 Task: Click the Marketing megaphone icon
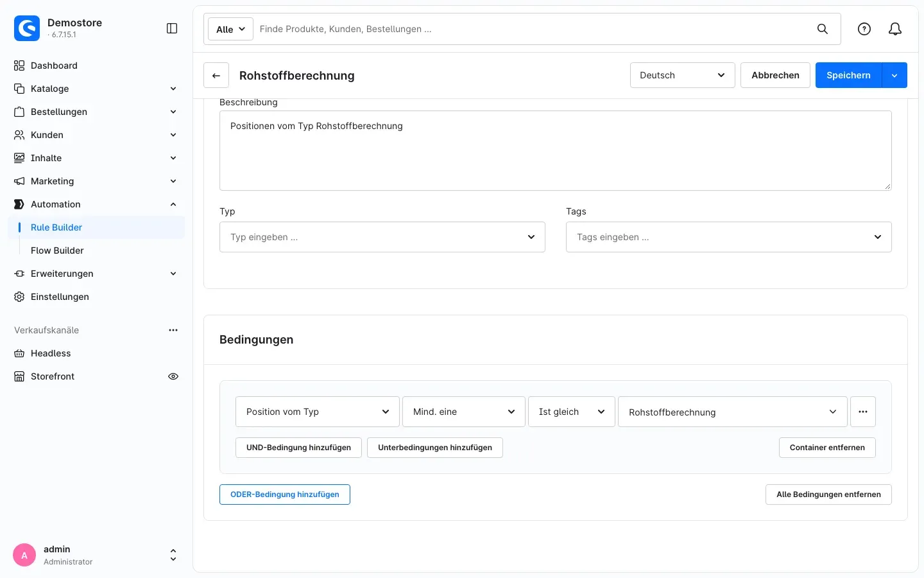tap(19, 181)
